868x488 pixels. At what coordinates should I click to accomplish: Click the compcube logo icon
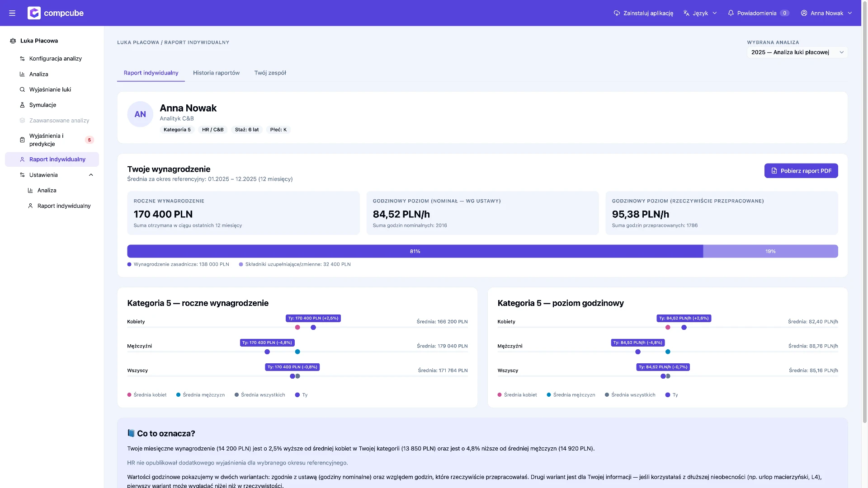34,13
